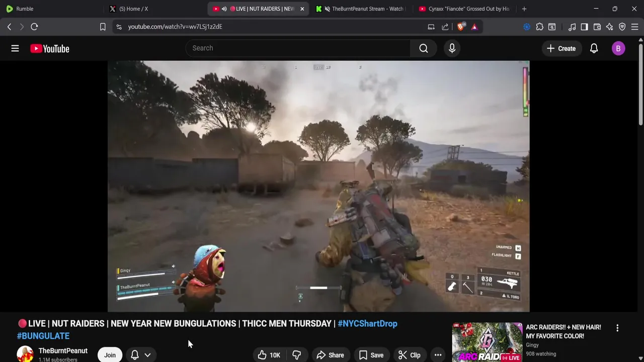View site information icon in address bar

(119, 27)
